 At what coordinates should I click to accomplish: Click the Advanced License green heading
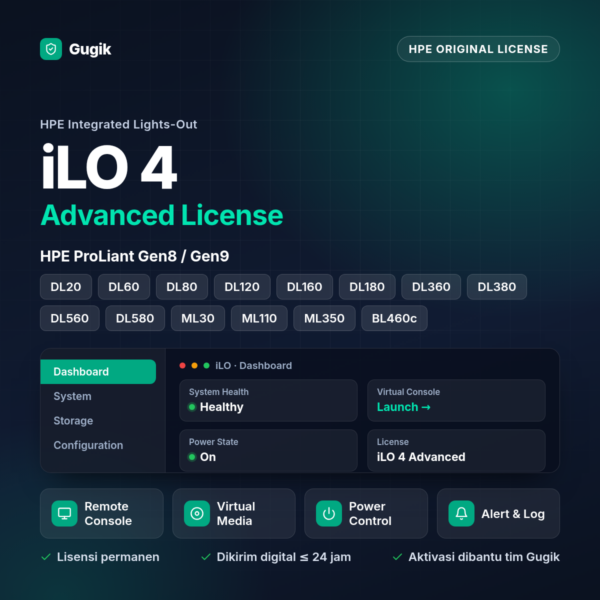coord(162,215)
